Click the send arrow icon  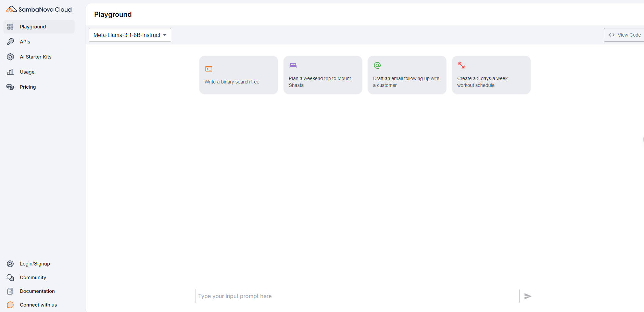pyautogui.click(x=528, y=296)
